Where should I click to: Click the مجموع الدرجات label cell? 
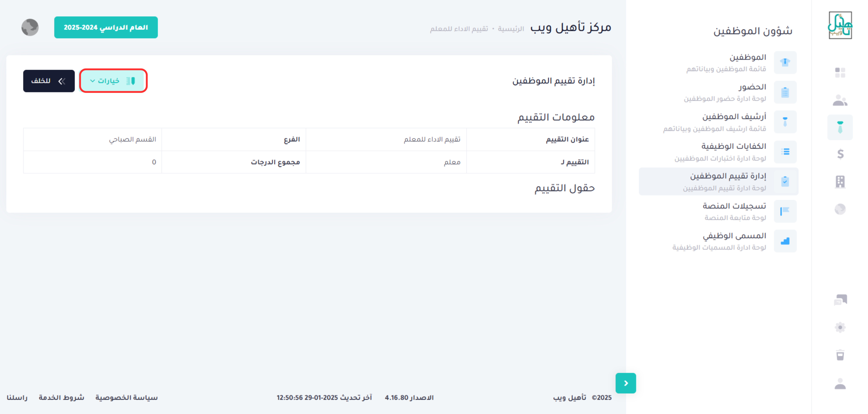(x=234, y=162)
